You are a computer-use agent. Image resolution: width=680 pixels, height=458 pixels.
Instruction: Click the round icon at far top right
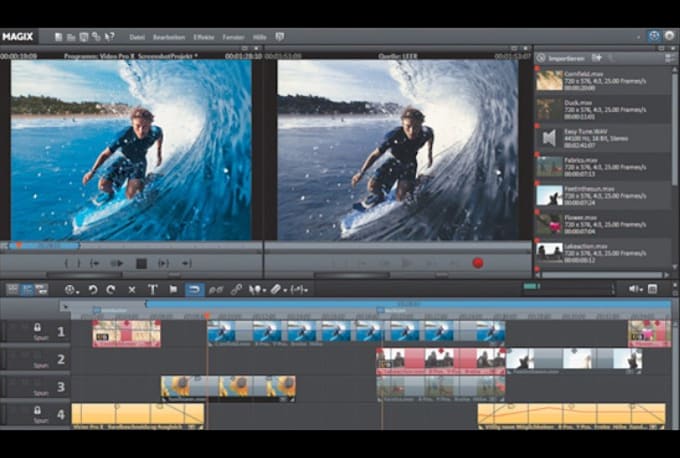[x=670, y=36]
